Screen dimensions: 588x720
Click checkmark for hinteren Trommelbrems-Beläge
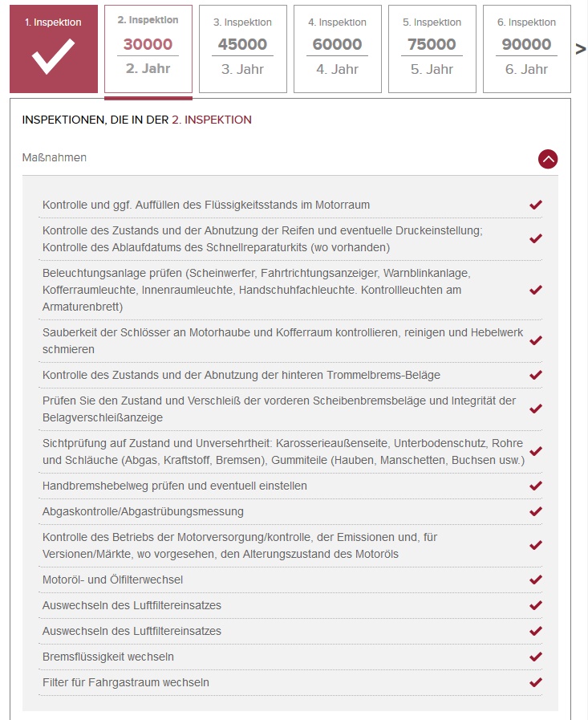(x=536, y=375)
